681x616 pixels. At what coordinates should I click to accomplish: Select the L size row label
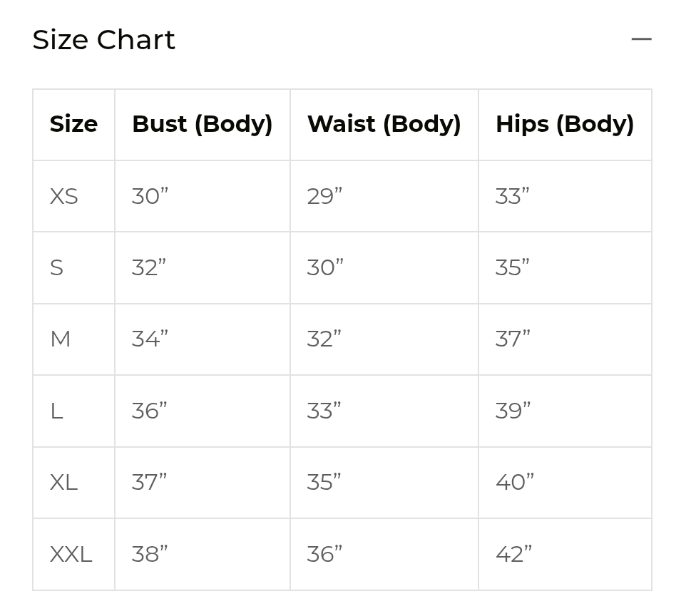[x=56, y=411]
